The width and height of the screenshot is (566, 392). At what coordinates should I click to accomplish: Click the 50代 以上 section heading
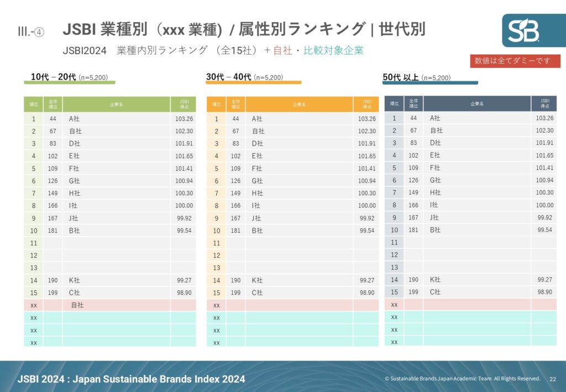point(417,77)
